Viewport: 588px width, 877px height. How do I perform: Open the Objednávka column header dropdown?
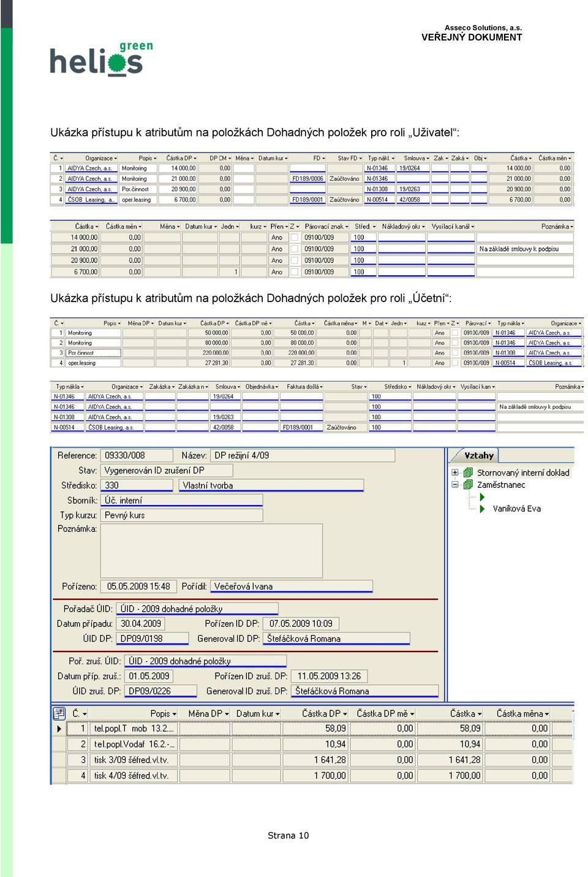277,387
